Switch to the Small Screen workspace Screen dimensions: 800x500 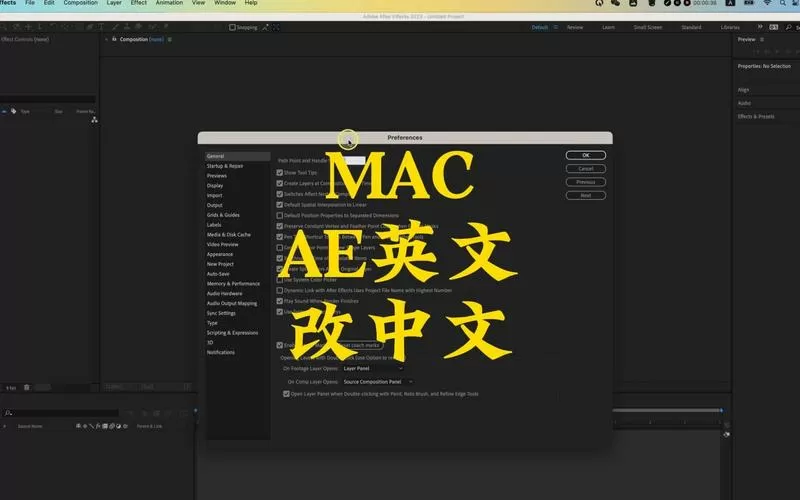(x=648, y=27)
